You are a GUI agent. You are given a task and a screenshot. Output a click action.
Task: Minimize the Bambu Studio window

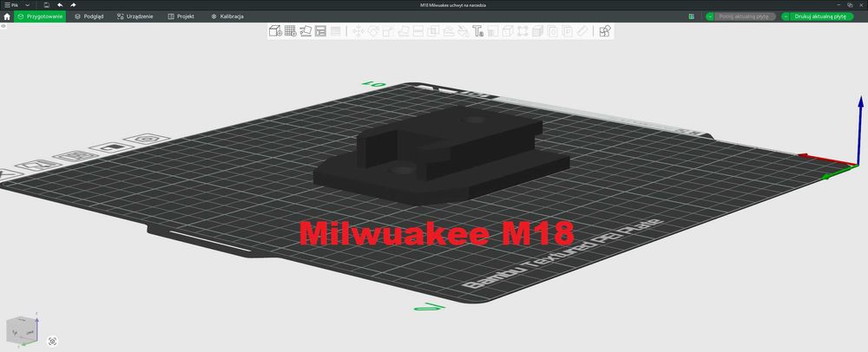838,5
